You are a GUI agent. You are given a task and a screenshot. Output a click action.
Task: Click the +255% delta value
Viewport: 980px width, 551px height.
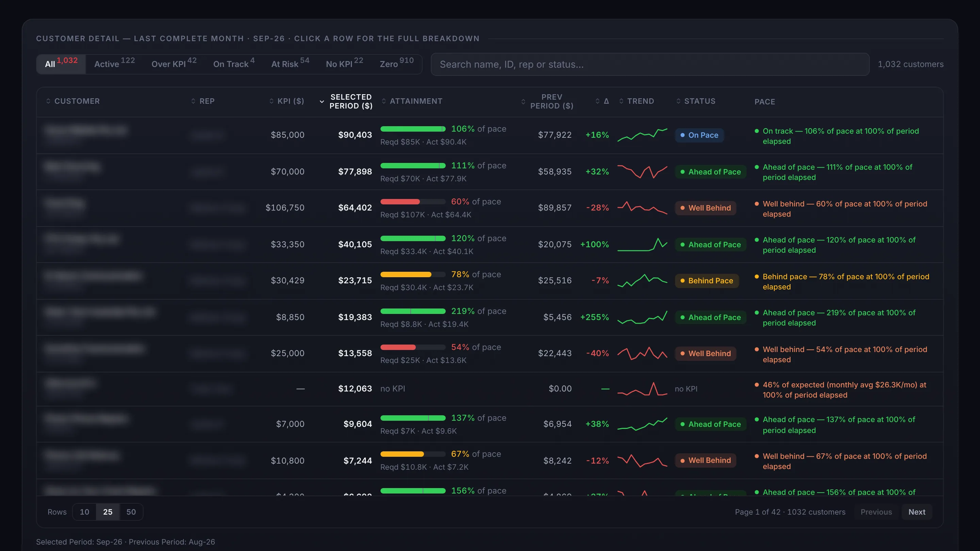click(x=594, y=317)
